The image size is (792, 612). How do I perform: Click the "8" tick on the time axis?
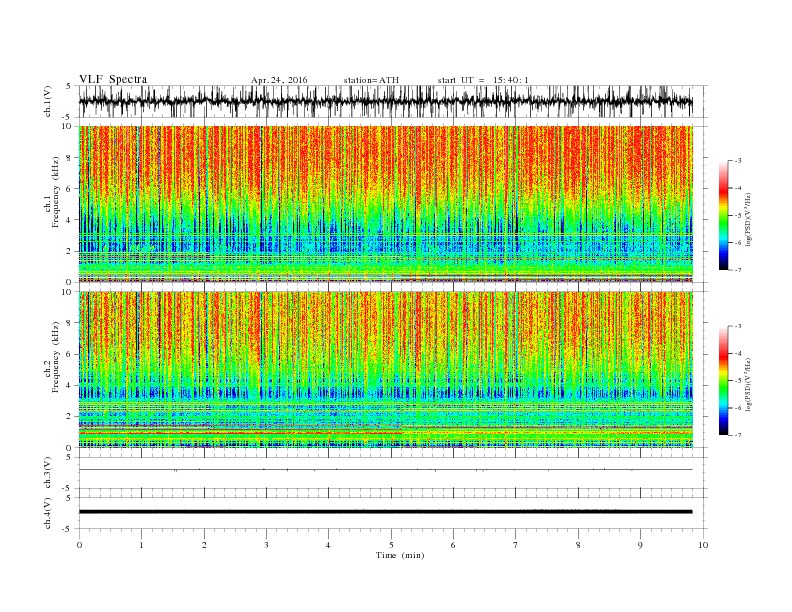click(x=578, y=545)
